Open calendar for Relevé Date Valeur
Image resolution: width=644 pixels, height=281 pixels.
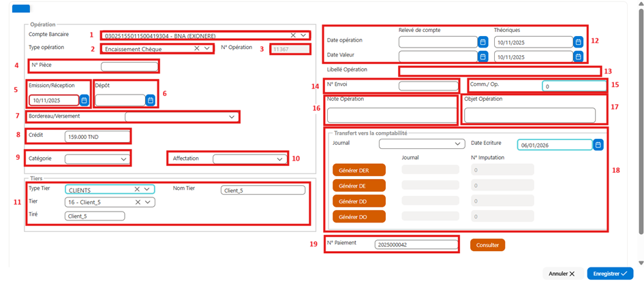pyautogui.click(x=483, y=56)
